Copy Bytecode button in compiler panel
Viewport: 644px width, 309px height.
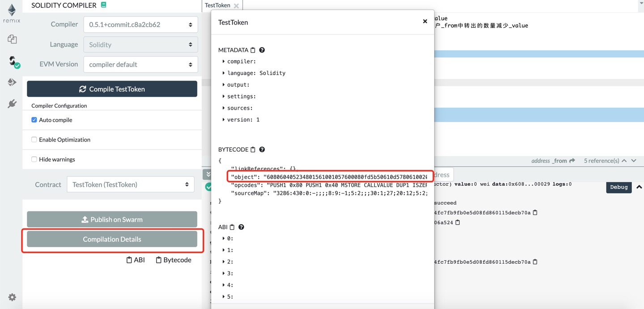(x=173, y=260)
